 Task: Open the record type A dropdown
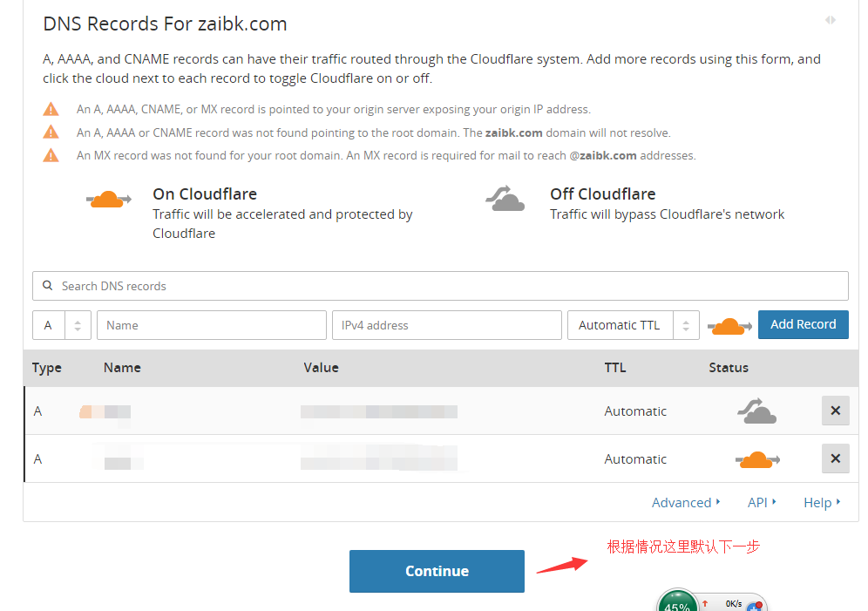pyautogui.click(x=62, y=325)
